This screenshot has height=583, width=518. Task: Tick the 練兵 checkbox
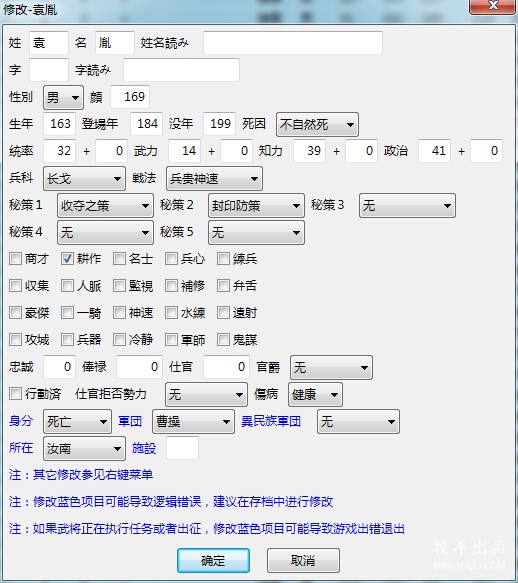tap(223, 258)
